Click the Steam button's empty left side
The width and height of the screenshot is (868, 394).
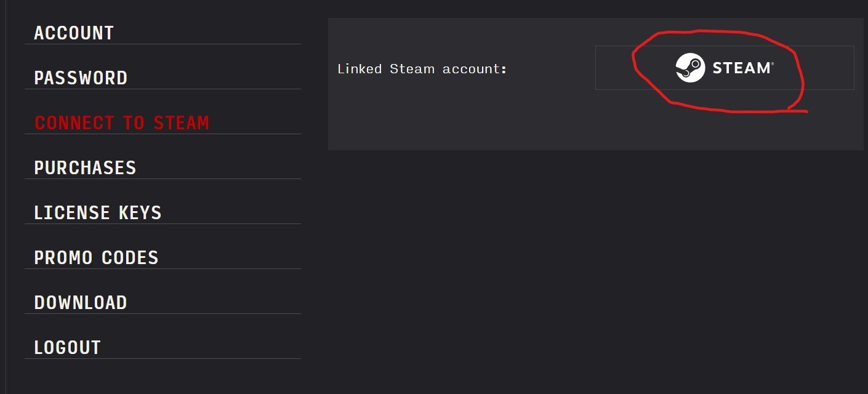(614, 68)
